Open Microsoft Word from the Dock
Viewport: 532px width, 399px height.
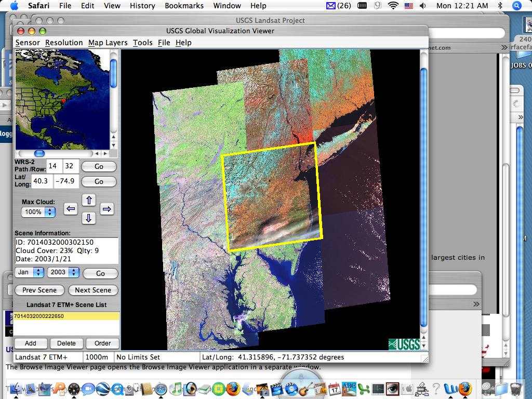[450, 389]
